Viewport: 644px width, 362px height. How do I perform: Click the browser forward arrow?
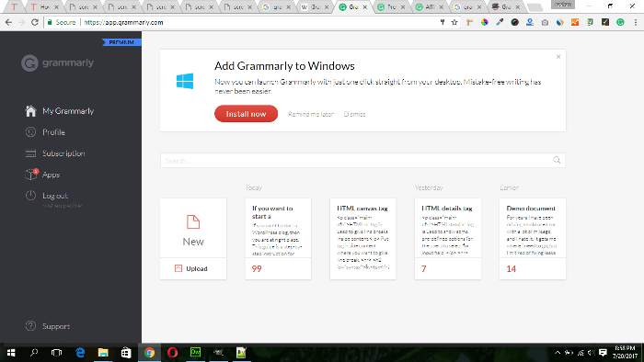coord(21,22)
